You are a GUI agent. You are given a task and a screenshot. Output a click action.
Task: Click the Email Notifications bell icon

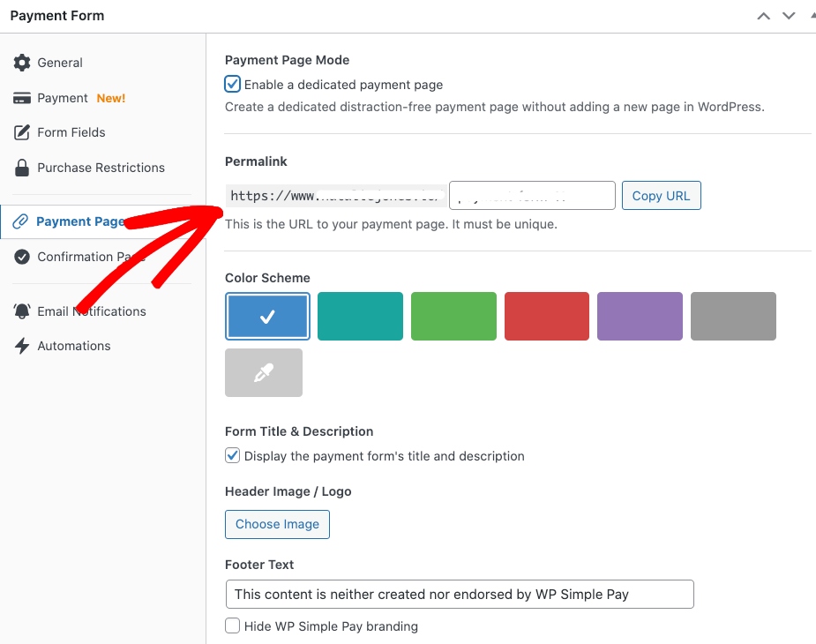click(22, 311)
